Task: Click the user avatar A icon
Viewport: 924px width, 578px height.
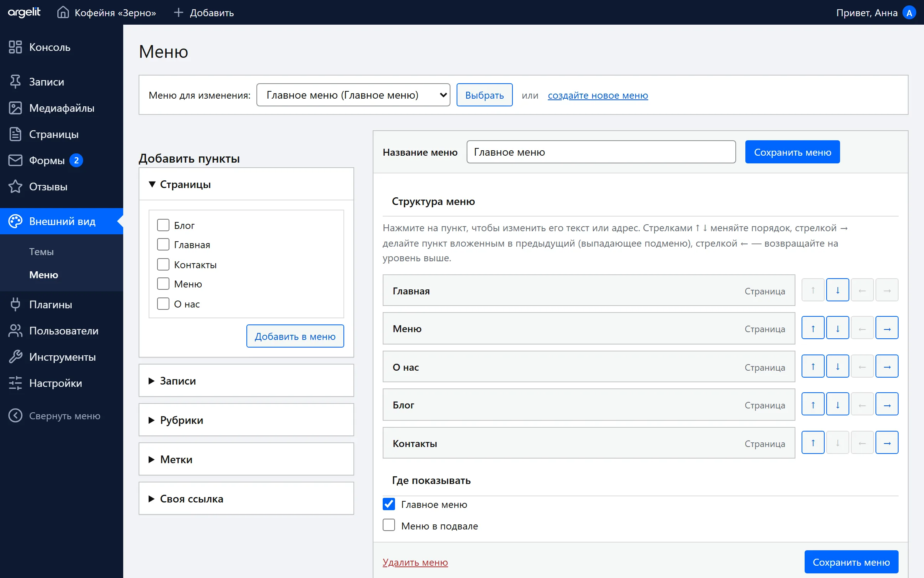Action: click(x=909, y=13)
